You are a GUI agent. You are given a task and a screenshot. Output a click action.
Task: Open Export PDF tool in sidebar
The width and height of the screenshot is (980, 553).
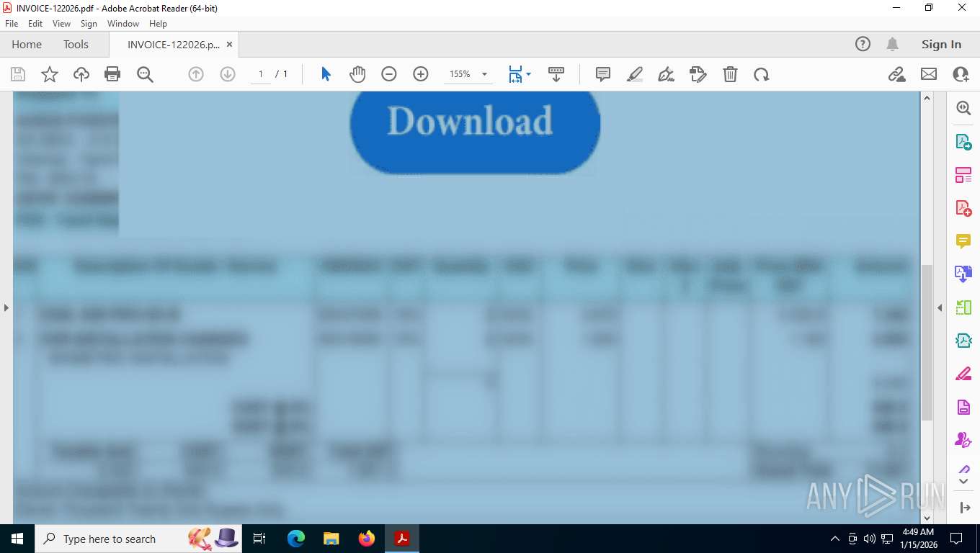(963, 142)
